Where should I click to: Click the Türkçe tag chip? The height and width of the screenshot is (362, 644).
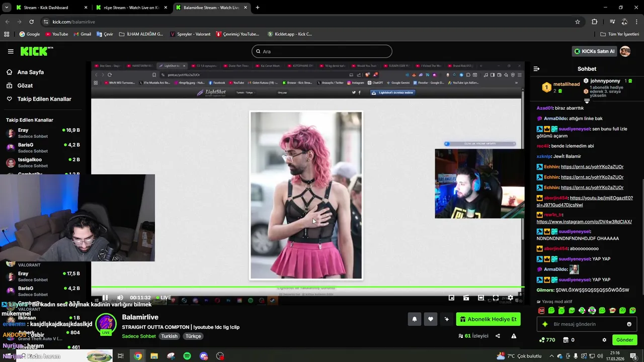(193, 336)
